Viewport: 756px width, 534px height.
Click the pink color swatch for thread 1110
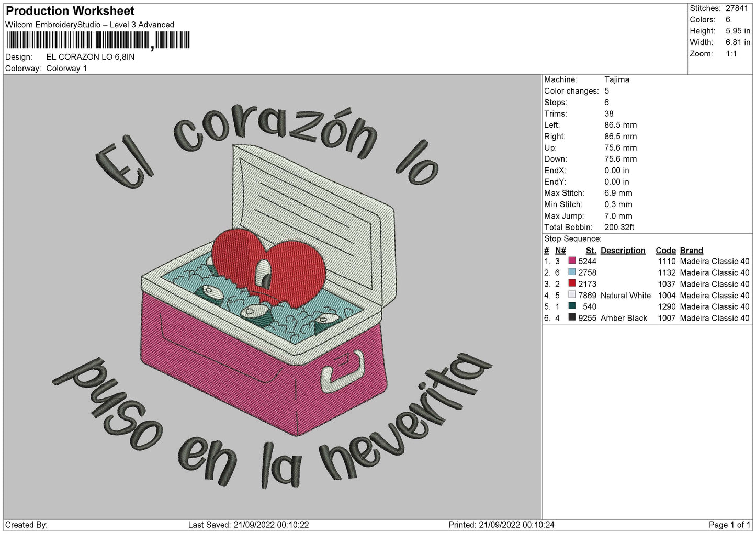(x=572, y=260)
